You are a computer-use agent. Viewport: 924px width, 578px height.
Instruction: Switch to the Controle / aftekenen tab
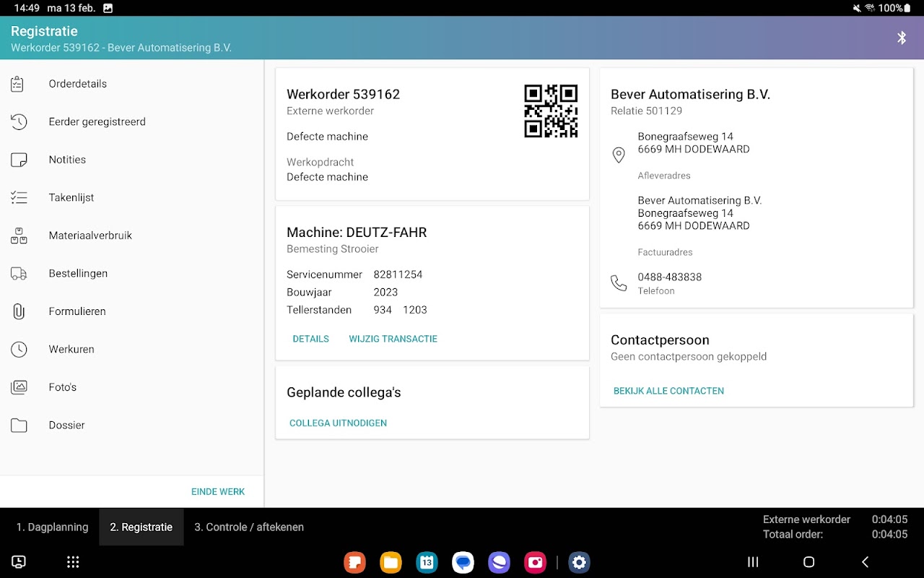pyautogui.click(x=248, y=527)
